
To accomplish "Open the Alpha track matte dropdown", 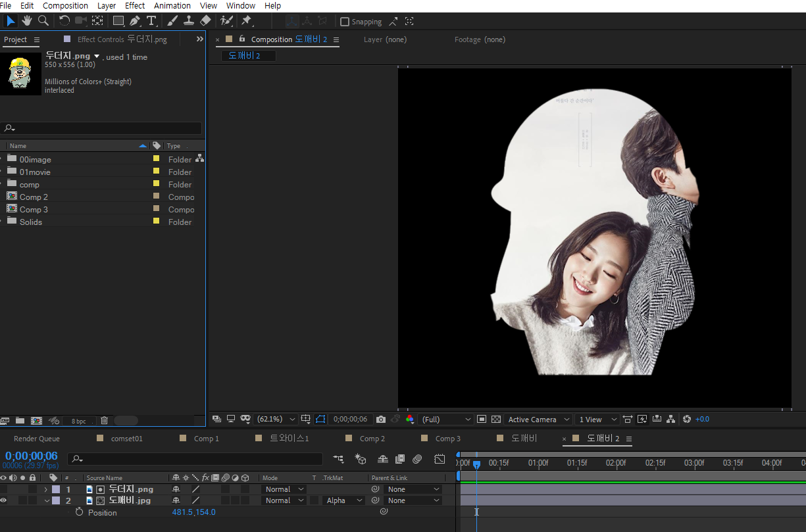I will 343,500.
